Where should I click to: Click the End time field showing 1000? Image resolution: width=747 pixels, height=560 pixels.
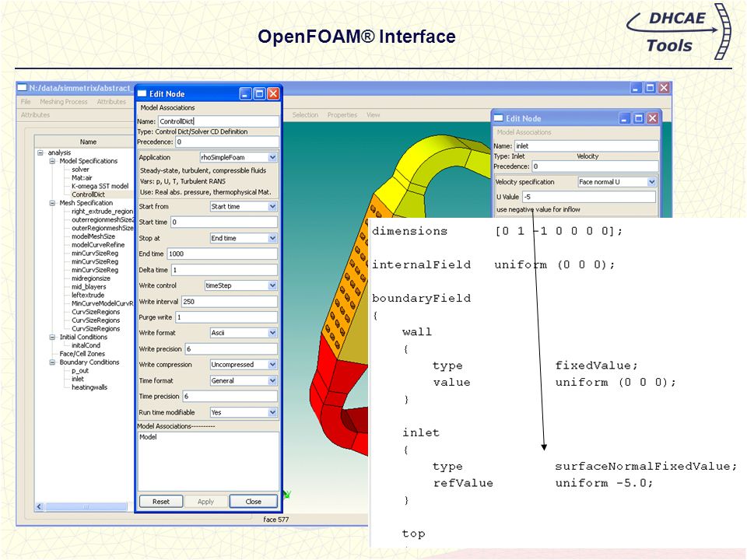222,254
